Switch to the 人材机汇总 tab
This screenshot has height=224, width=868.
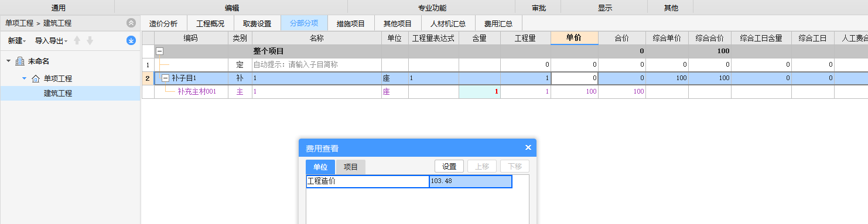(448, 23)
